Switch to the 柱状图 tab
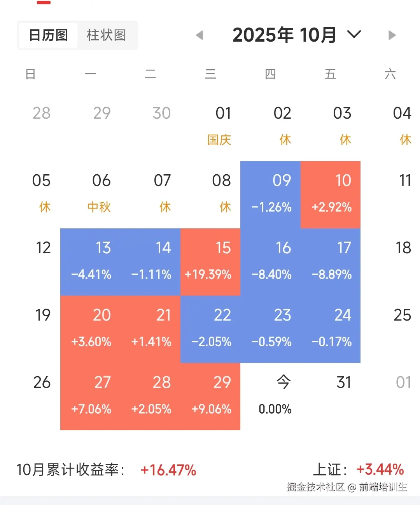The image size is (420, 505). tap(106, 35)
